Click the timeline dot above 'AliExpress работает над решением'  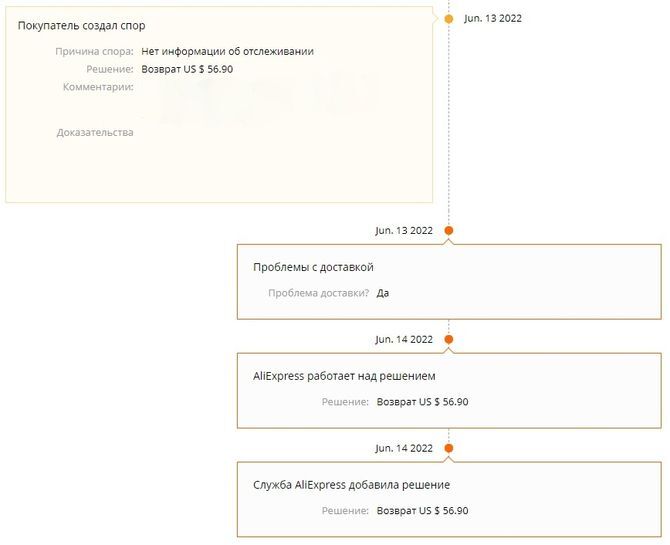[x=448, y=339]
